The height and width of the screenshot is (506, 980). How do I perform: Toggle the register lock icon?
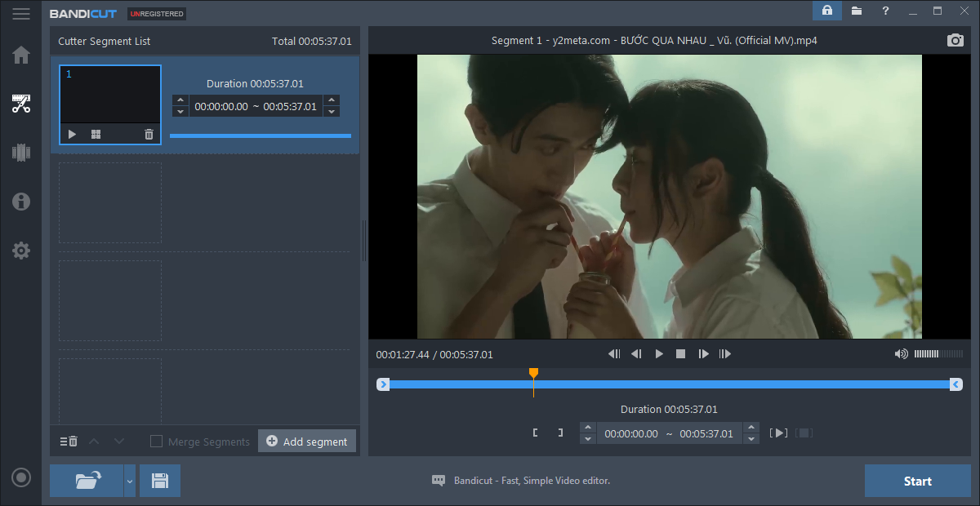[x=826, y=11]
